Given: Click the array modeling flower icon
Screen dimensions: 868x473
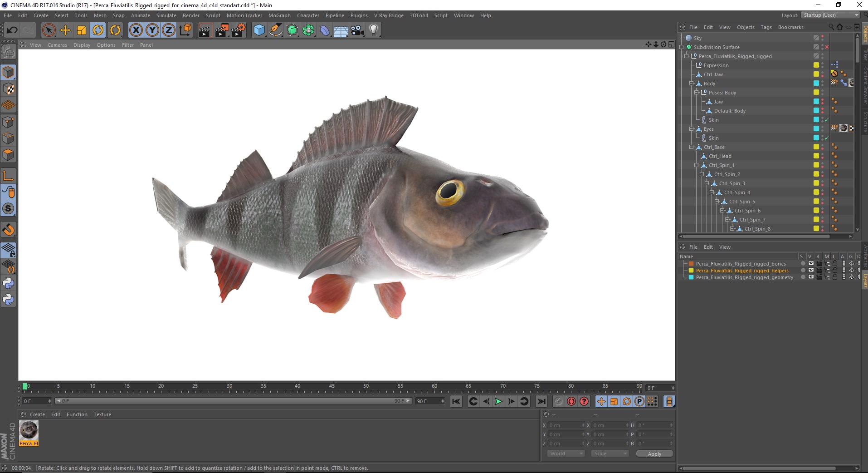Looking at the screenshot, I should click(x=308, y=30).
